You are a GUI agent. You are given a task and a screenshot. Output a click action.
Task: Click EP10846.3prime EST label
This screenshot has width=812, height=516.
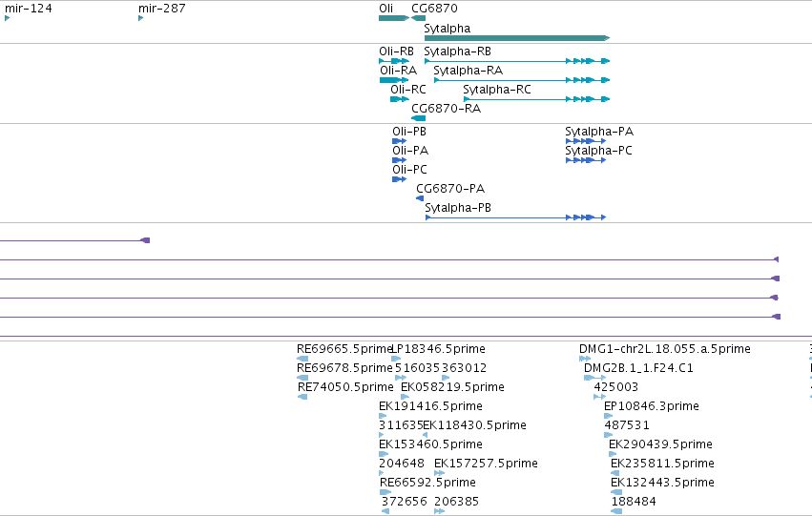pyautogui.click(x=652, y=406)
